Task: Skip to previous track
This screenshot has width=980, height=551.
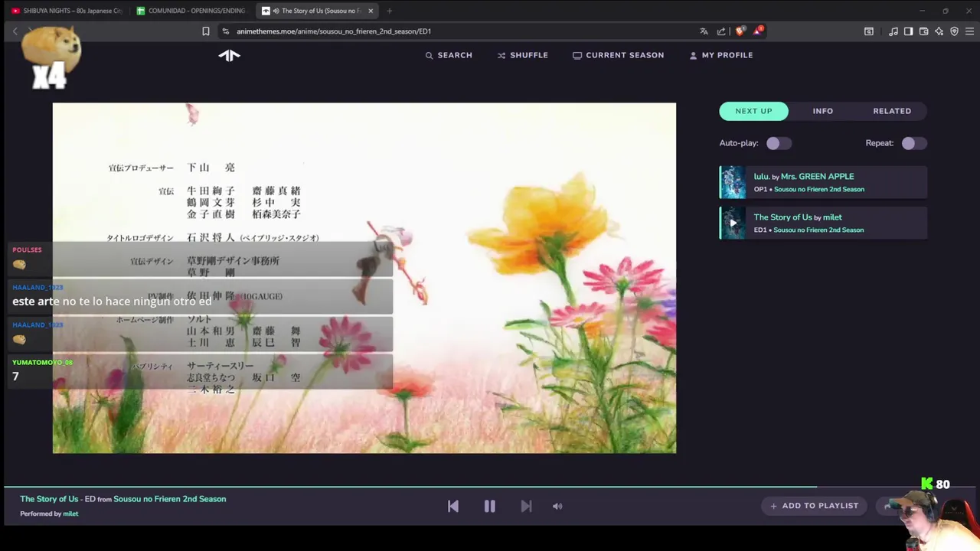Action: pyautogui.click(x=453, y=506)
